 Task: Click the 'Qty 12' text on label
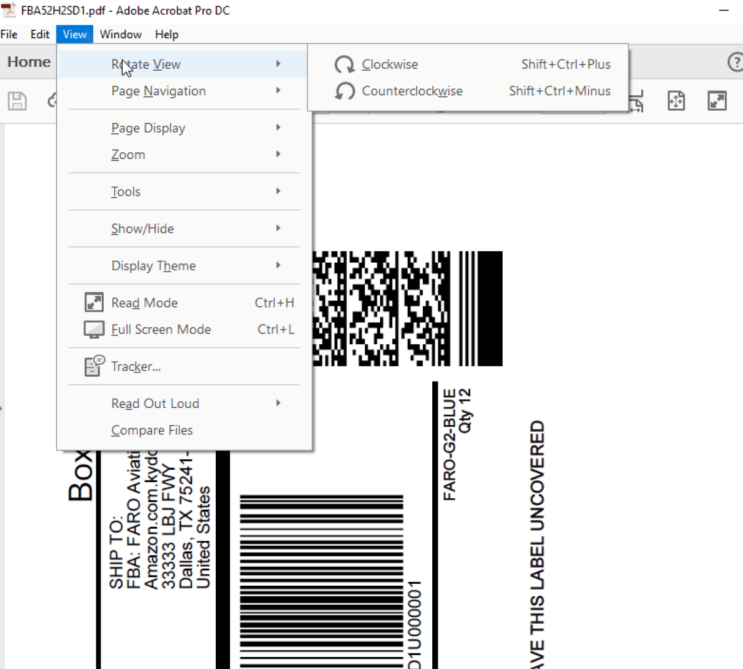(x=465, y=410)
